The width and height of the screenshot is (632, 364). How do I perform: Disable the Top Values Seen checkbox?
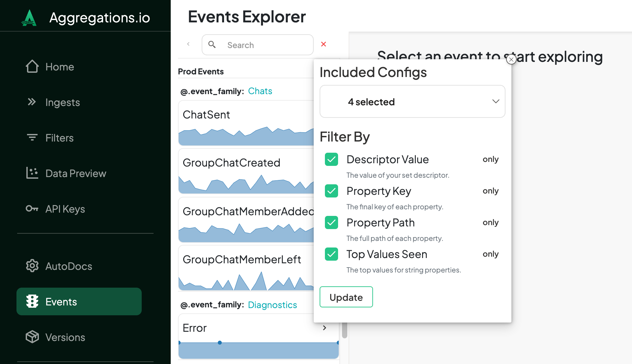coord(331,254)
